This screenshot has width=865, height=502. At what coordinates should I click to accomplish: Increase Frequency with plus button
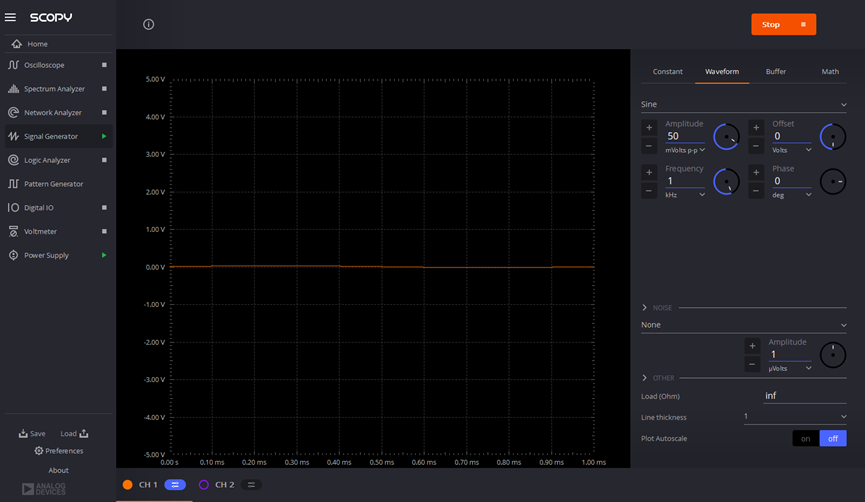(x=649, y=172)
